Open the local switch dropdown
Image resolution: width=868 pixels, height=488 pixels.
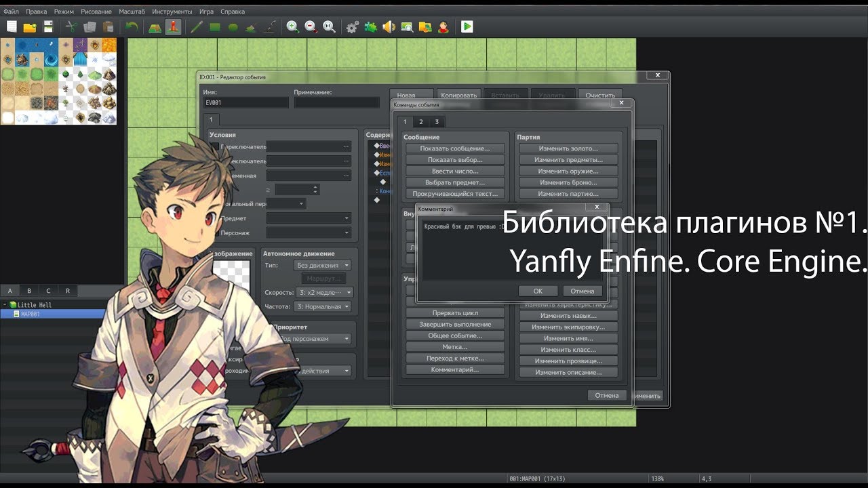(x=286, y=203)
